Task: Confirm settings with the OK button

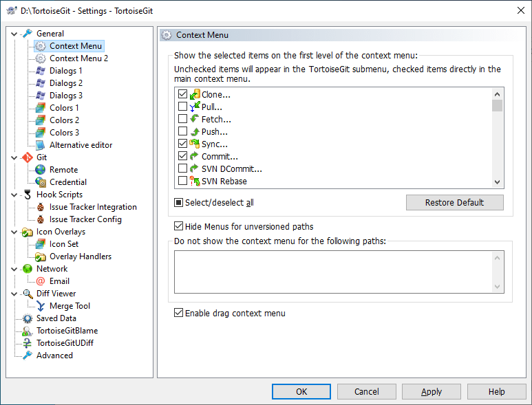Action: click(x=301, y=391)
